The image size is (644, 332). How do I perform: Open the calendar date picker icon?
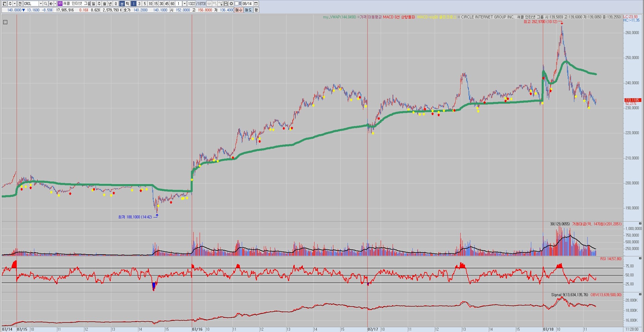coord(256,4)
